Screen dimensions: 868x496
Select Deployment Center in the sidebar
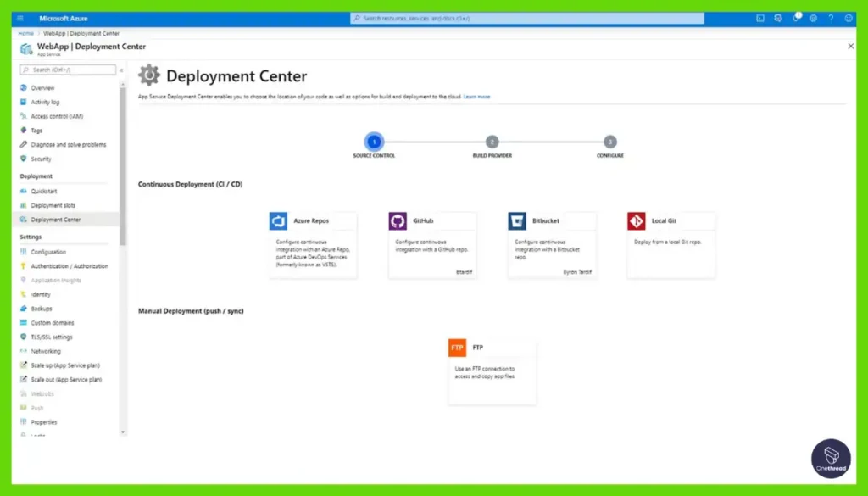66,220
